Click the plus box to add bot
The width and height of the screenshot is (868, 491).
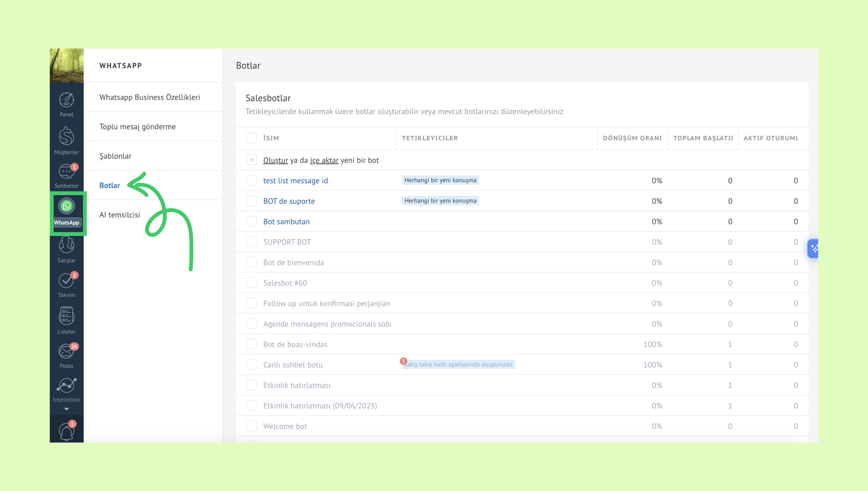[251, 160]
